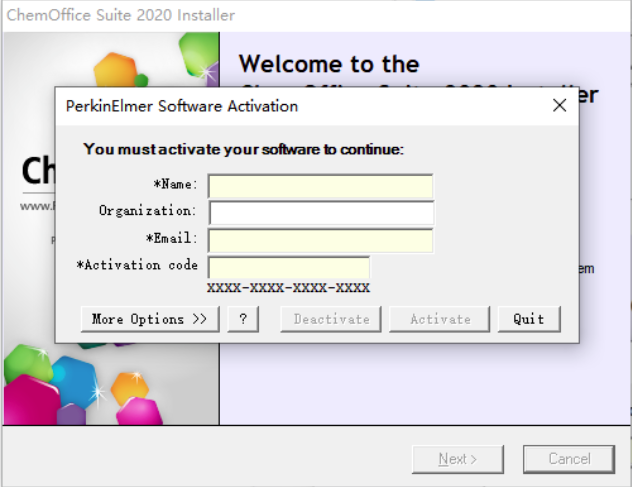Click the *Activation code label
The height and width of the screenshot is (487, 632).
(137, 265)
